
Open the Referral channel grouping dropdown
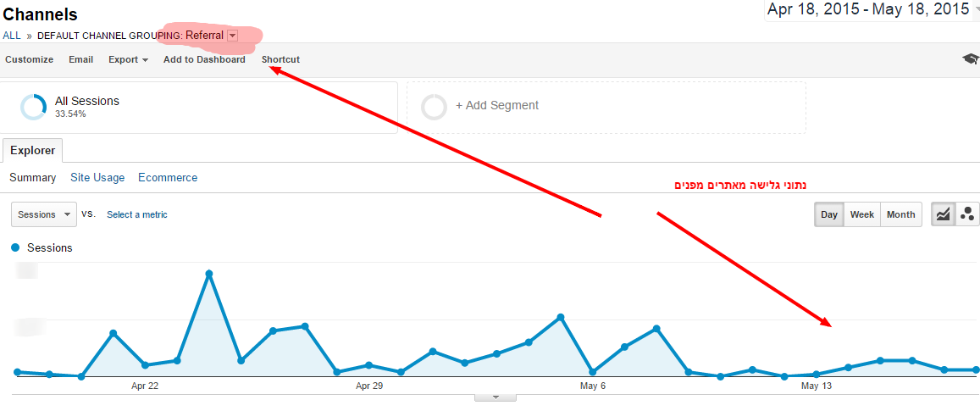pos(232,36)
